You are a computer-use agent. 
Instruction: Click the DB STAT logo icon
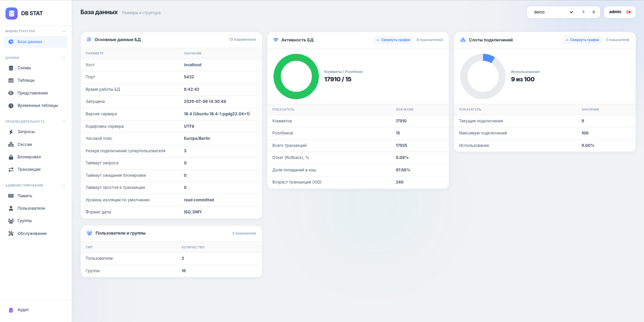12,13
